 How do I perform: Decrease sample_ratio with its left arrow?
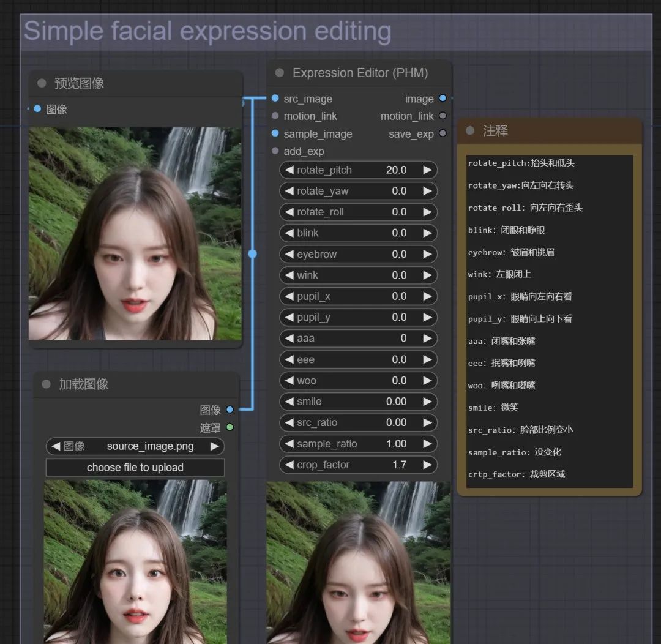pyautogui.click(x=289, y=444)
